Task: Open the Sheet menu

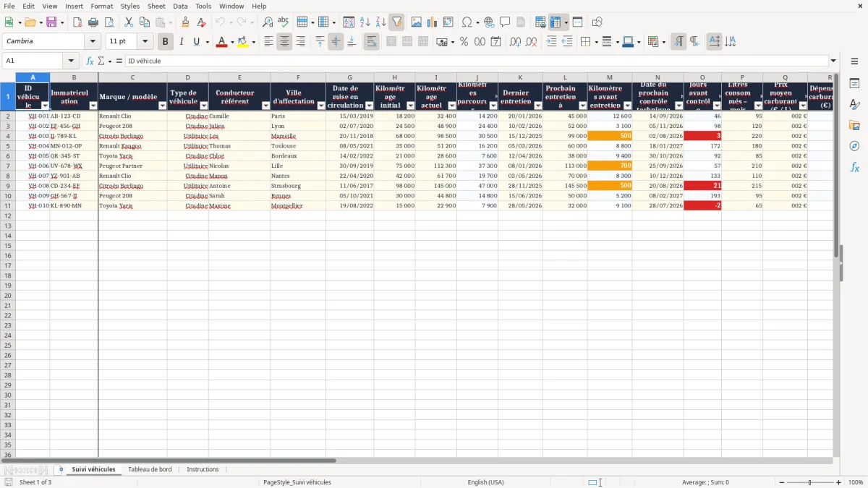Action: (156, 6)
